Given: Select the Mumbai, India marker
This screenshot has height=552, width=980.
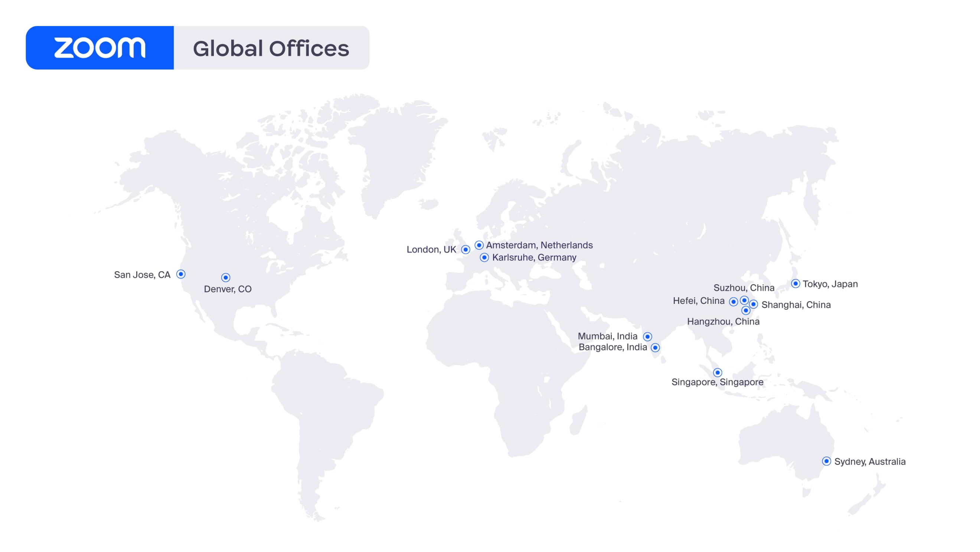Looking at the screenshot, I should 648,336.
